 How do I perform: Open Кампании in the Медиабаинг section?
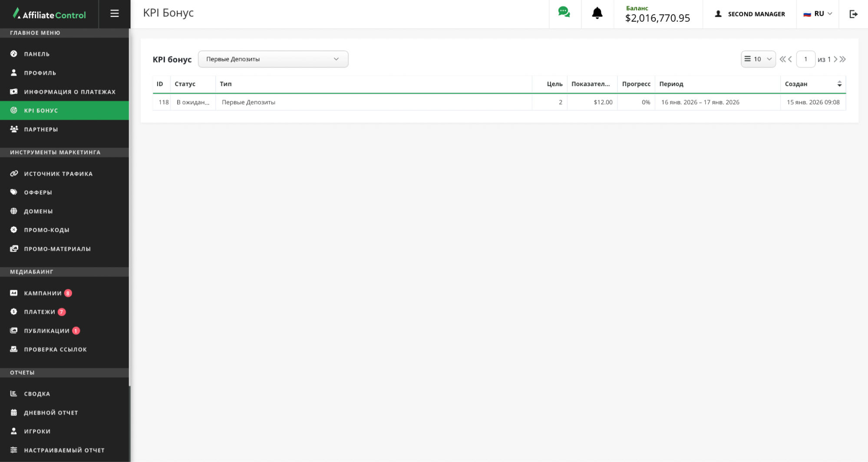click(43, 293)
